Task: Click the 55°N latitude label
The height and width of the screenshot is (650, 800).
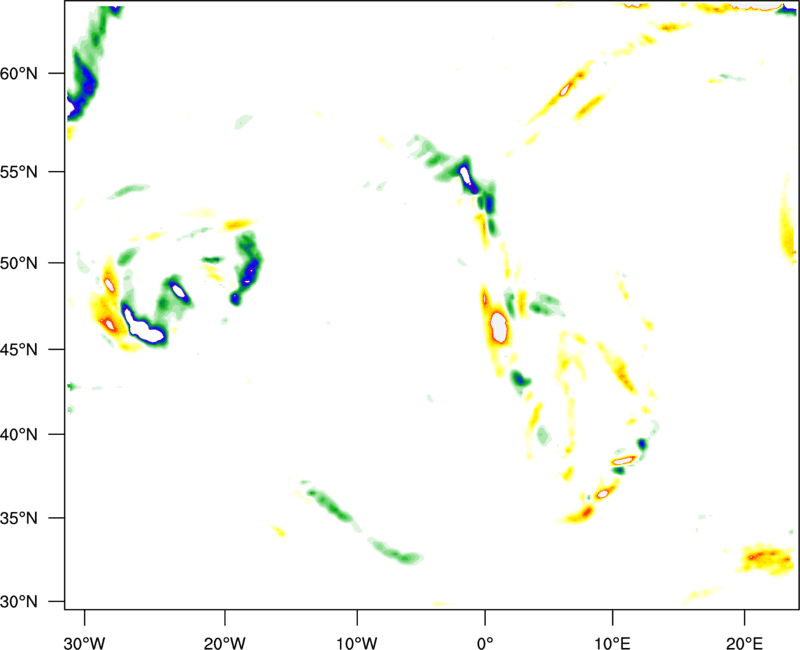Action: [19, 172]
